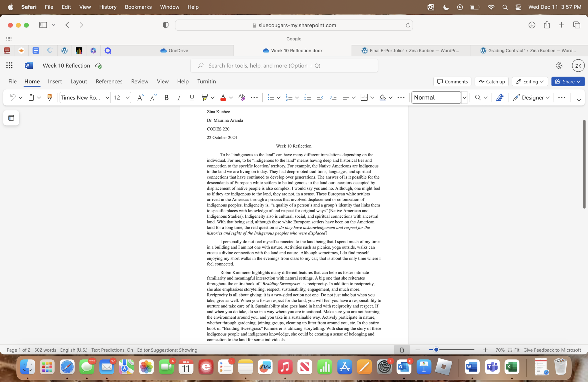Click the bullet list icon
Screen dimensions: 588x382
pos(270,98)
